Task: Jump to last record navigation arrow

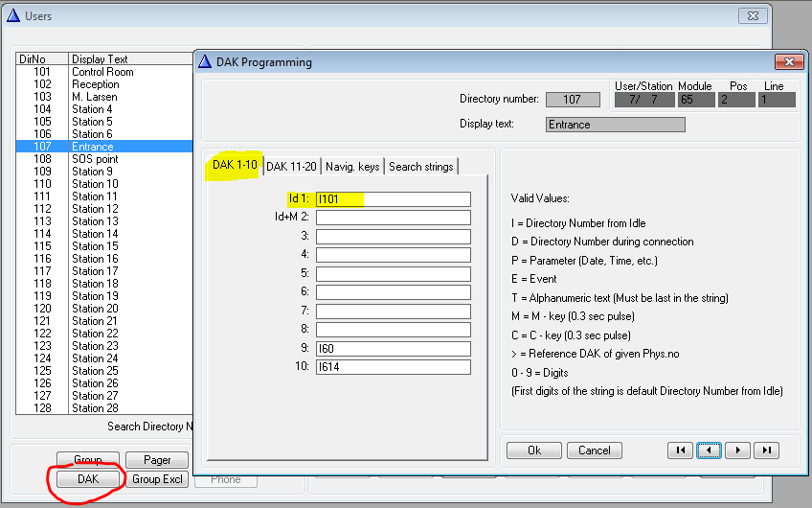Action: [766, 450]
